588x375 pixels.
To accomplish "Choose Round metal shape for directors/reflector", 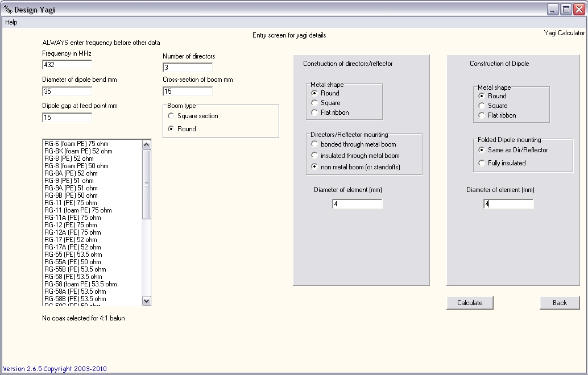I will 325,93.
